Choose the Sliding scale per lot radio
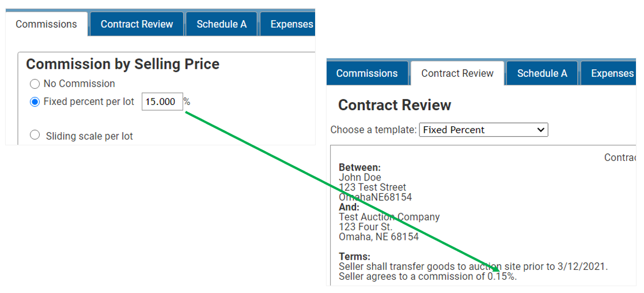This screenshot has width=644, height=293. click(35, 136)
